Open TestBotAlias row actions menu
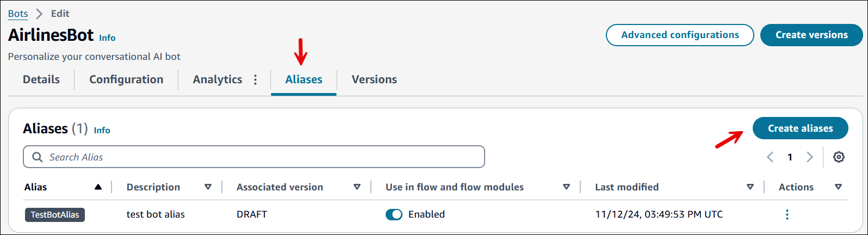The height and width of the screenshot is (235, 868). click(x=786, y=214)
